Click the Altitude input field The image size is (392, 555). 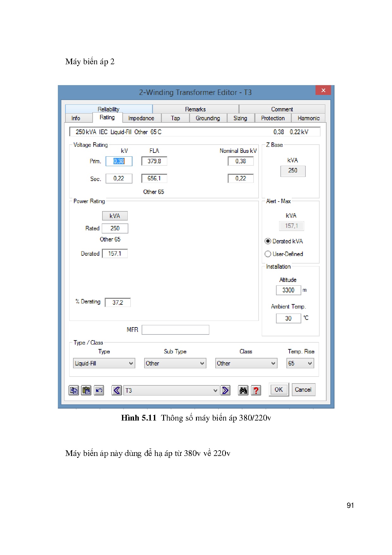point(288,290)
